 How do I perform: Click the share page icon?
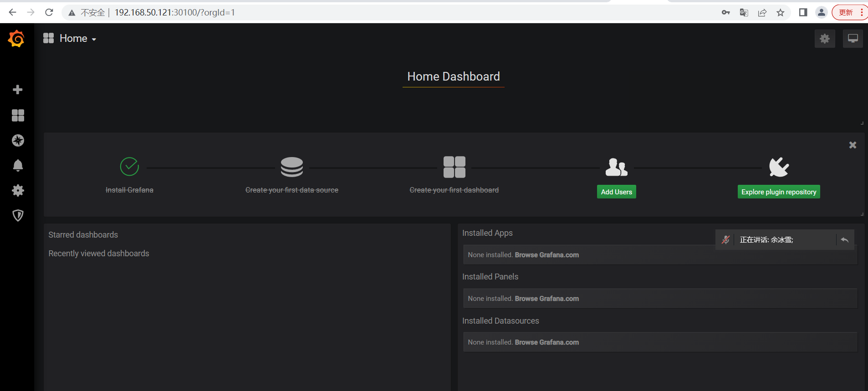(762, 12)
